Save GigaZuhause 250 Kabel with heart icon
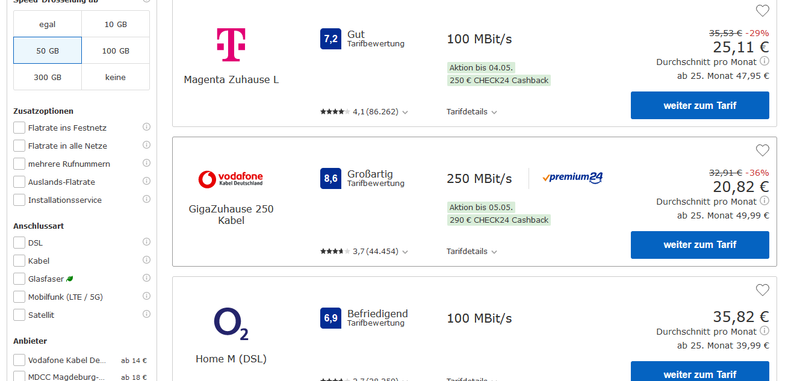 click(x=762, y=150)
